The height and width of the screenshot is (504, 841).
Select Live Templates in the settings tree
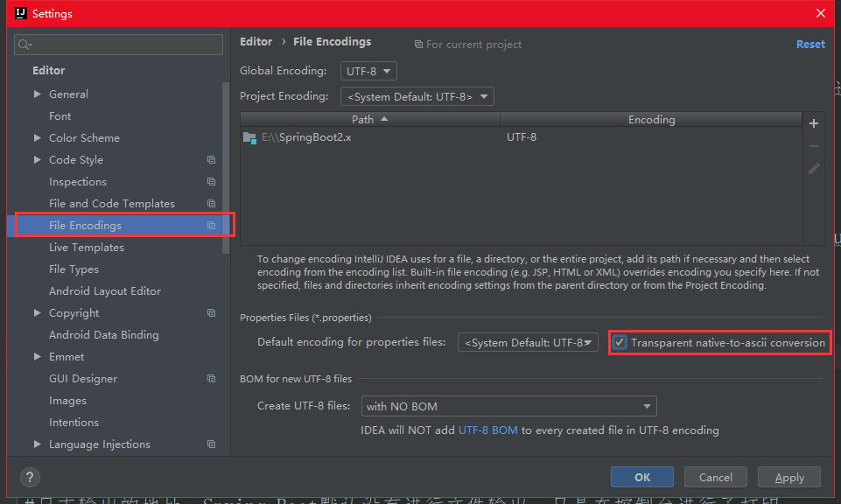(87, 248)
